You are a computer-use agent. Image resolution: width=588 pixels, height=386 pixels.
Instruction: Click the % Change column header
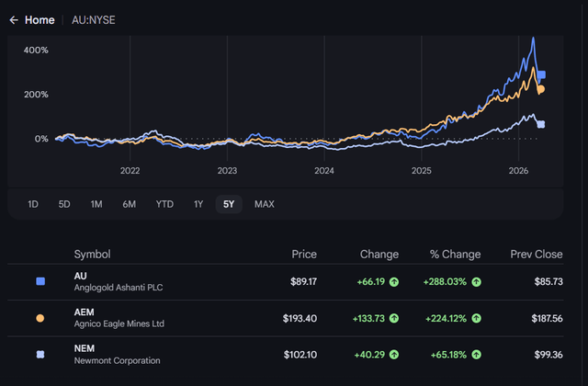pyautogui.click(x=456, y=255)
